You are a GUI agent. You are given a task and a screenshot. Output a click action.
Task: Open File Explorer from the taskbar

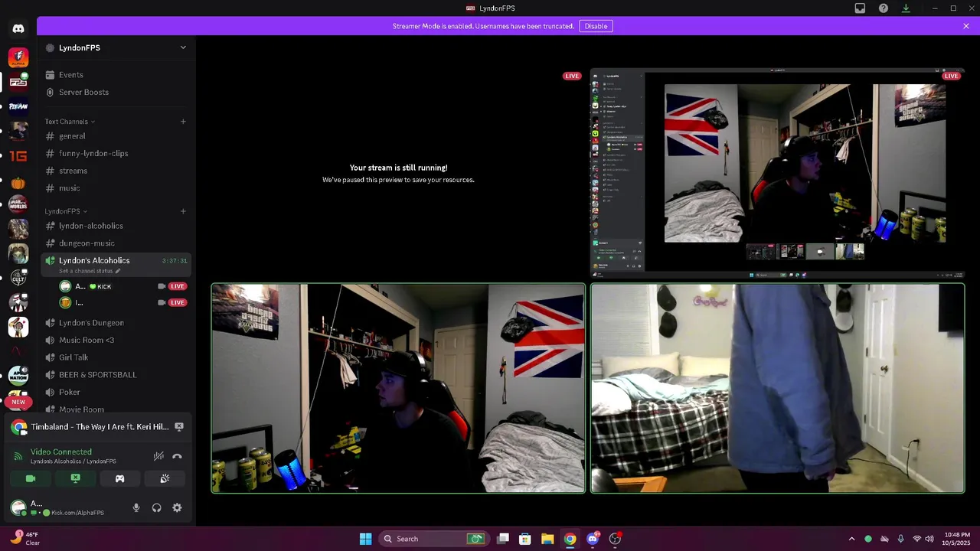point(547,539)
